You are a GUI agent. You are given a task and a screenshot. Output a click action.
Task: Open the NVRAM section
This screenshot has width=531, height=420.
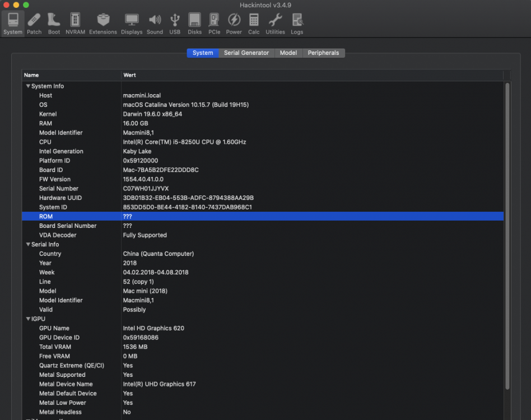pos(75,24)
